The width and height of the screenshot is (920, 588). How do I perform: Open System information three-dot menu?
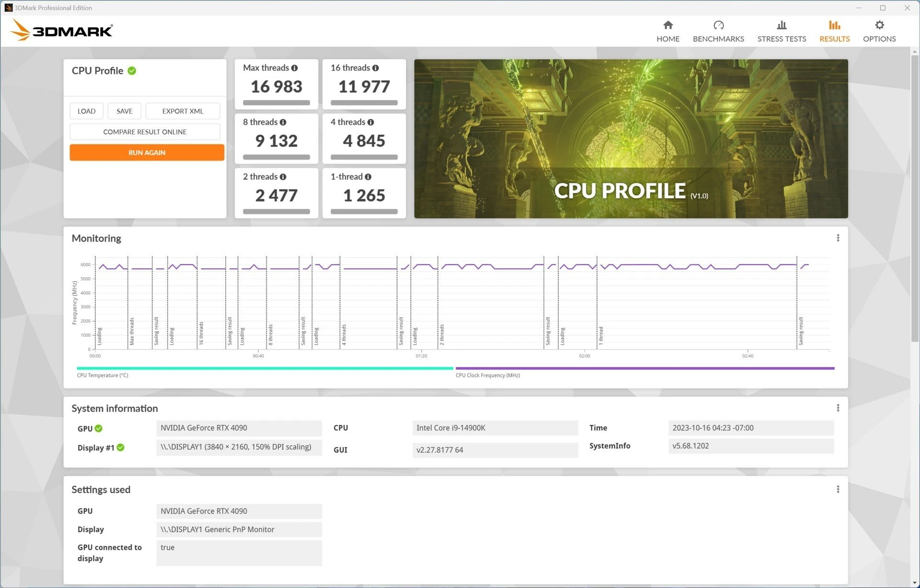pos(838,408)
